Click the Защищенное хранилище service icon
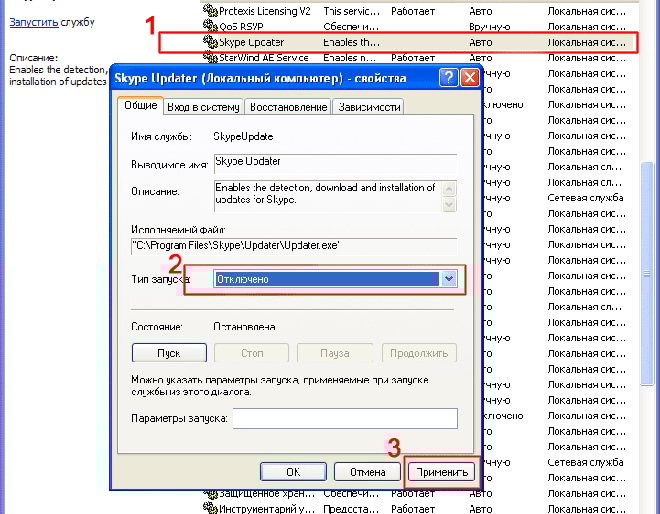Image resolution: width=660 pixels, height=514 pixels. click(209, 491)
